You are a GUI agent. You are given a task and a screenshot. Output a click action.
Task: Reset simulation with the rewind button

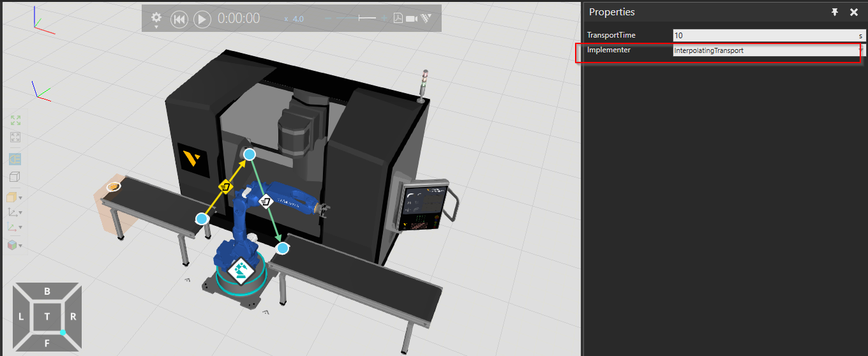[x=179, y=19]
